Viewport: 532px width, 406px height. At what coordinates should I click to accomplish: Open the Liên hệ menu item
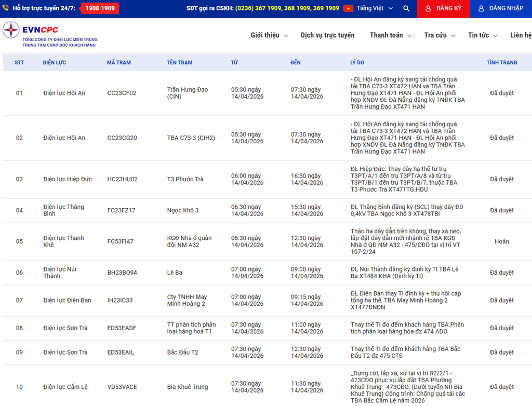521,35
